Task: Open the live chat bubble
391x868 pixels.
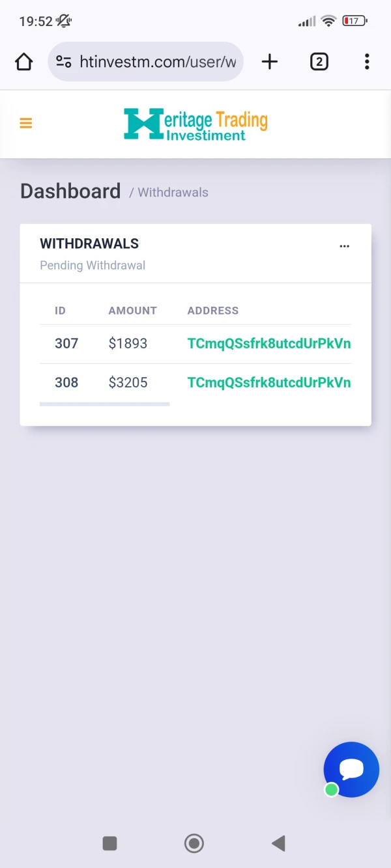Action: (x=351, y=770)
